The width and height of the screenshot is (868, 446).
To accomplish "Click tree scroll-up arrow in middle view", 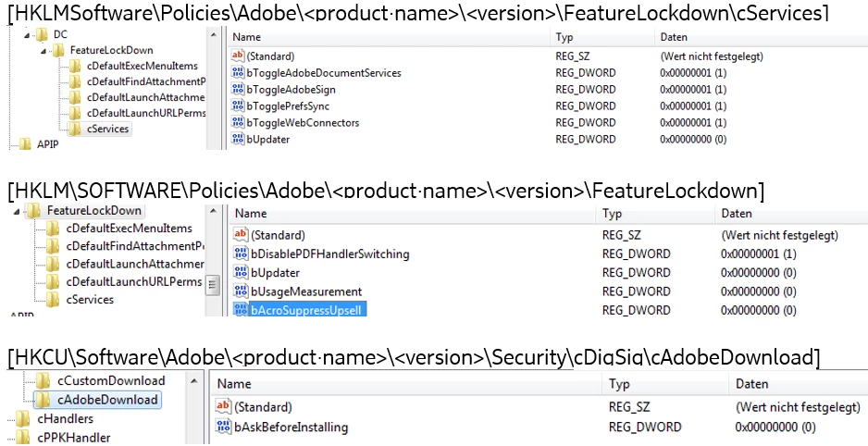I will coord(212,211).
